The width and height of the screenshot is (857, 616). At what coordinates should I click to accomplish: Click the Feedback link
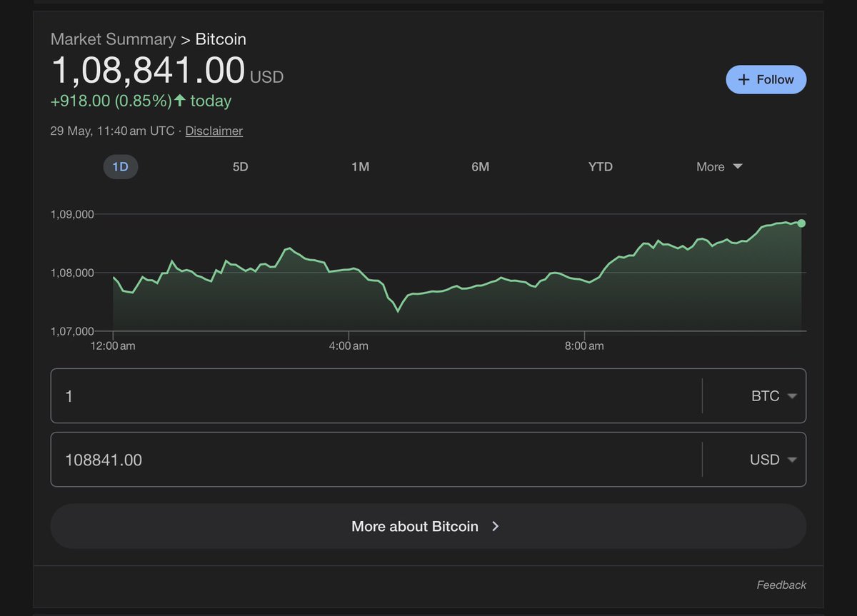(781, 585)
